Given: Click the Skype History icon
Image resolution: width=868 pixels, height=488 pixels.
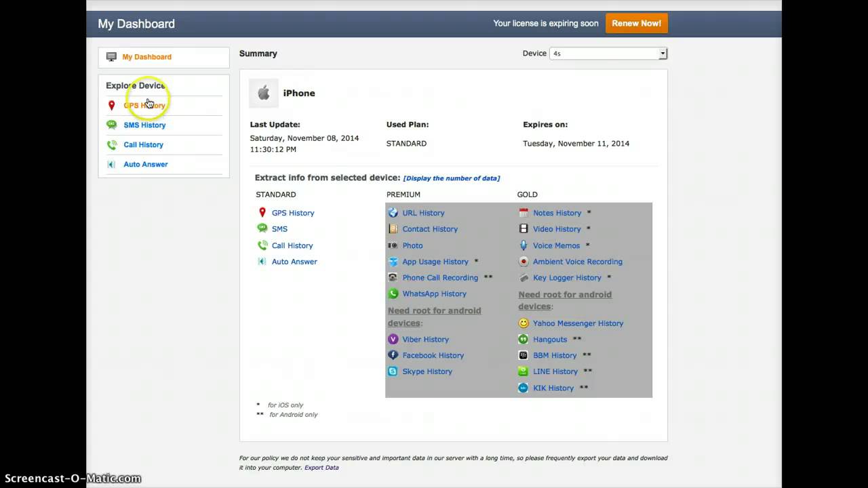Looking at the screenshot, I should [393, 371].
